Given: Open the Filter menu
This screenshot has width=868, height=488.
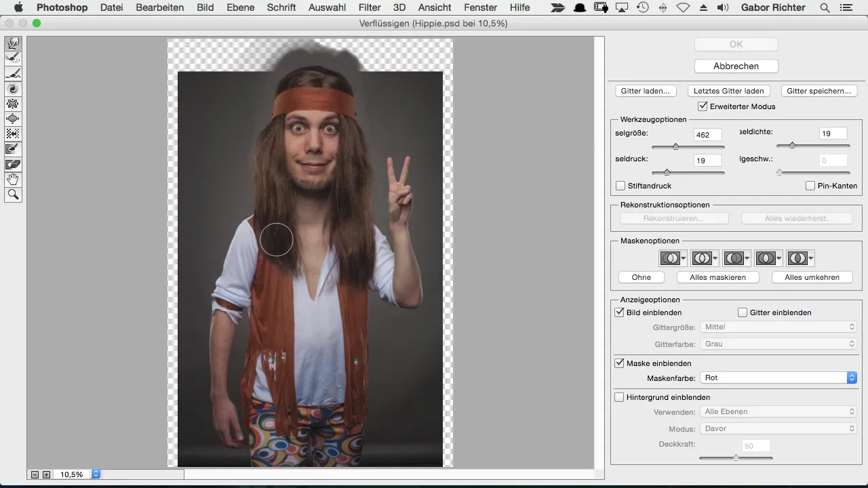Looking at the screenshot, I should pos(370,8).
